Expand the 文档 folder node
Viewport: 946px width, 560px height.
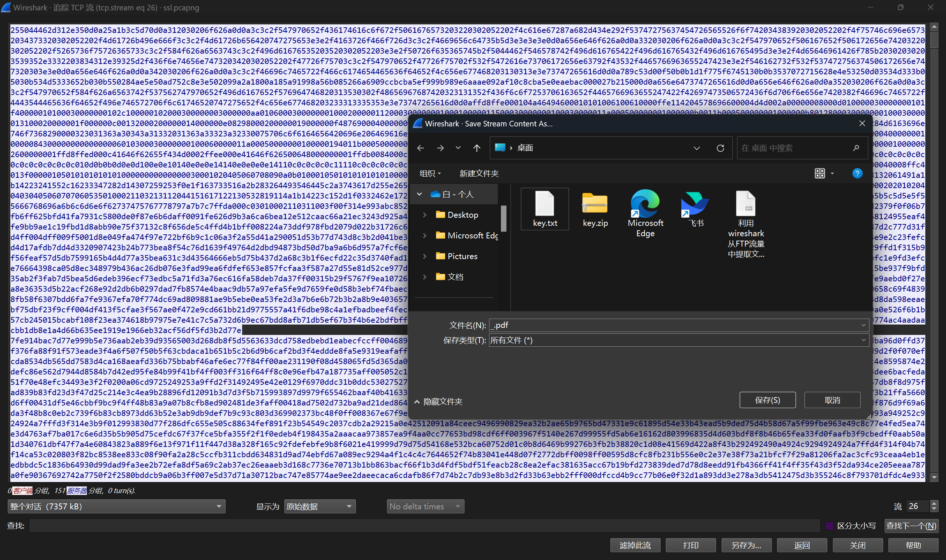pos(424,277)
